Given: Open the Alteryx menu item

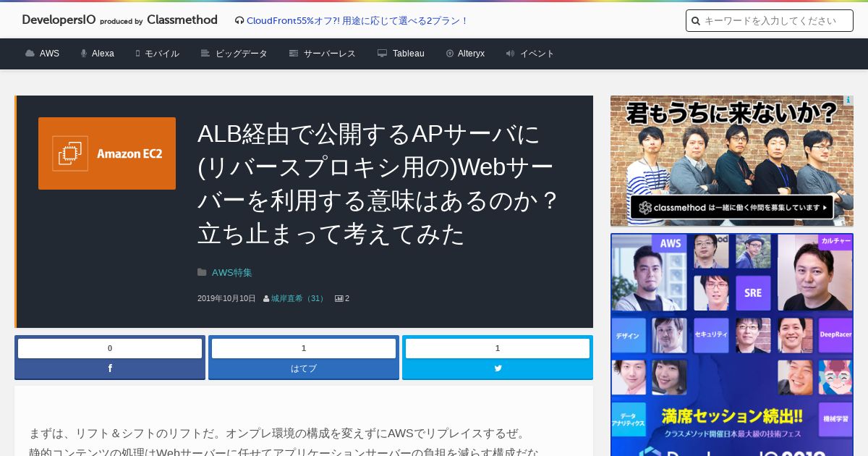Looking at the screenshot, I should point(471,54).
